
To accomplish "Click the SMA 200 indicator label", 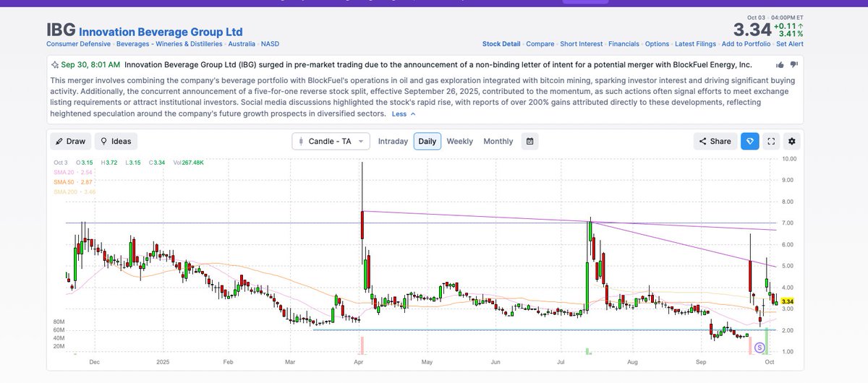I will click(75, 191).
